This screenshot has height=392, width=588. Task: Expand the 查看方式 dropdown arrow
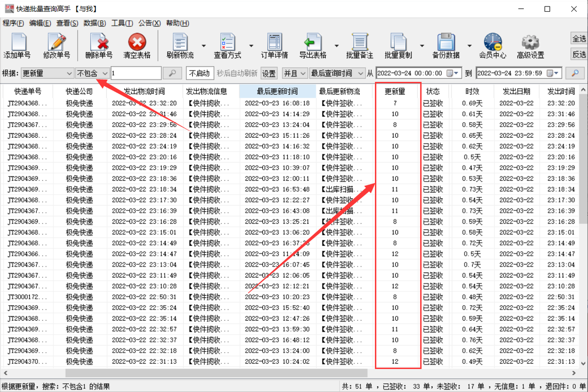pyautogui.click(x=251, y=46)
